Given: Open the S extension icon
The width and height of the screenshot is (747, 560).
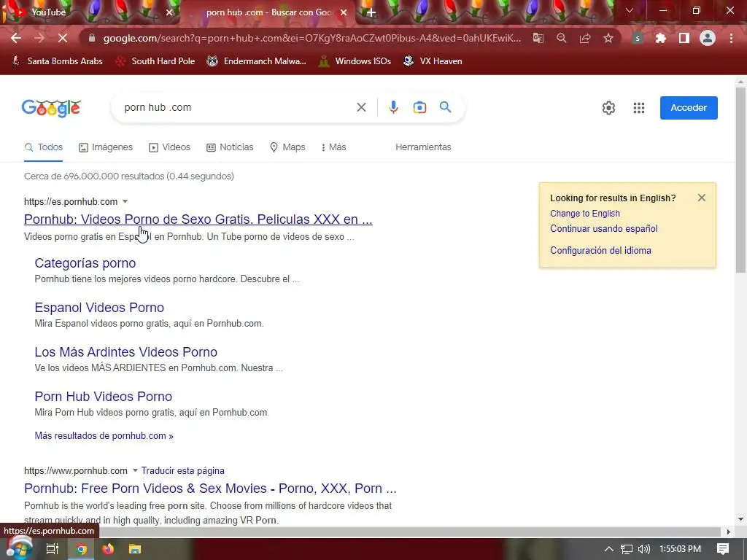Looking at the screenshot, I should click(x=638, y=38).
